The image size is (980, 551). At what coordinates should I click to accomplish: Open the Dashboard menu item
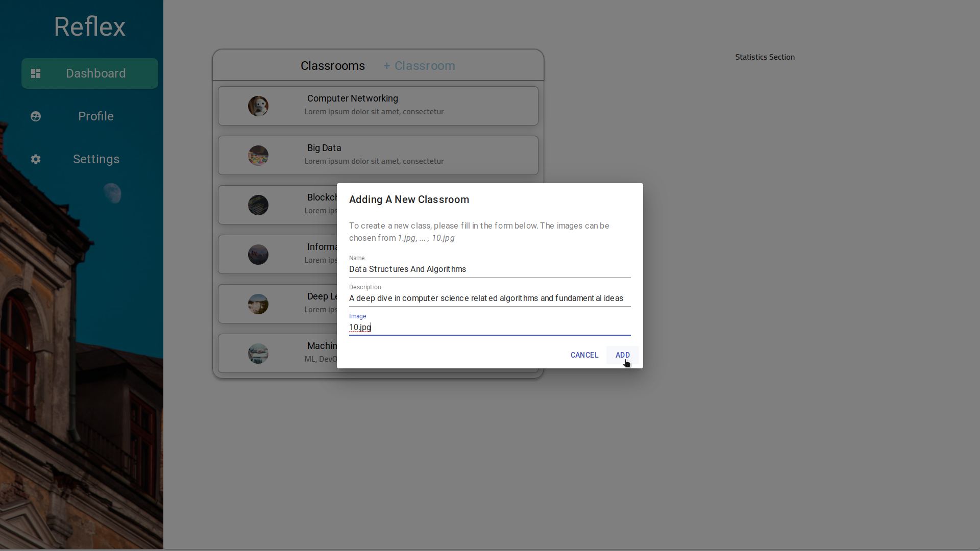click(95, 73)
